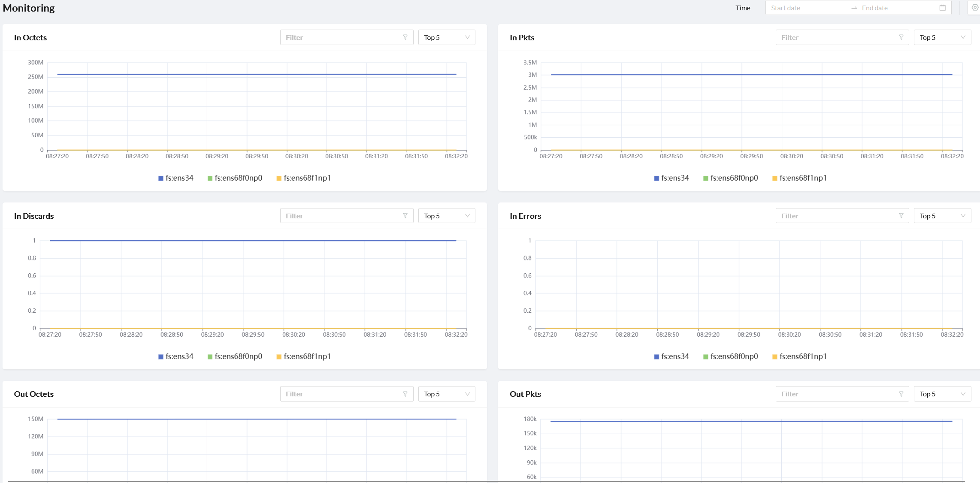Click funnel icon in In Octets filter
The width and height of the screenshot is (980, 483).
(x=405, y=37)
